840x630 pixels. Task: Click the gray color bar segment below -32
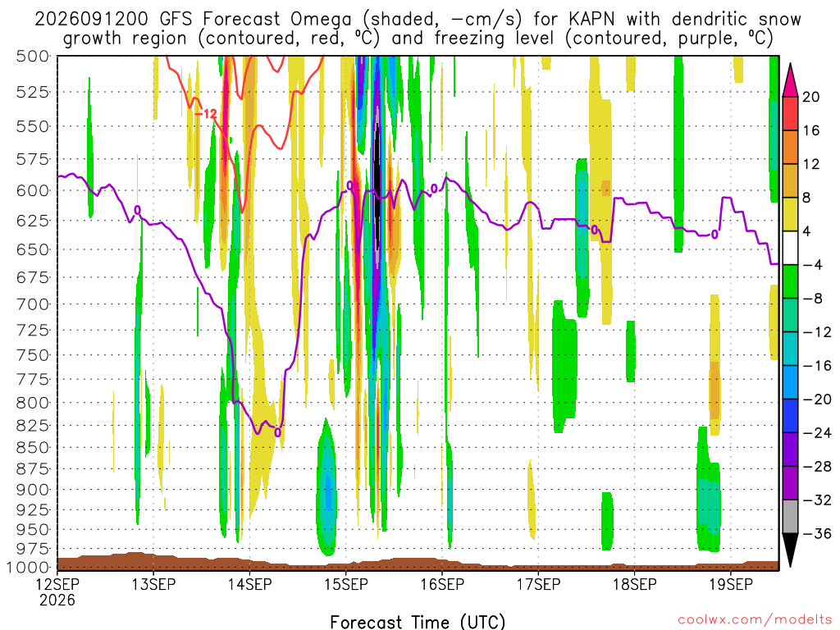coord(790,517)
